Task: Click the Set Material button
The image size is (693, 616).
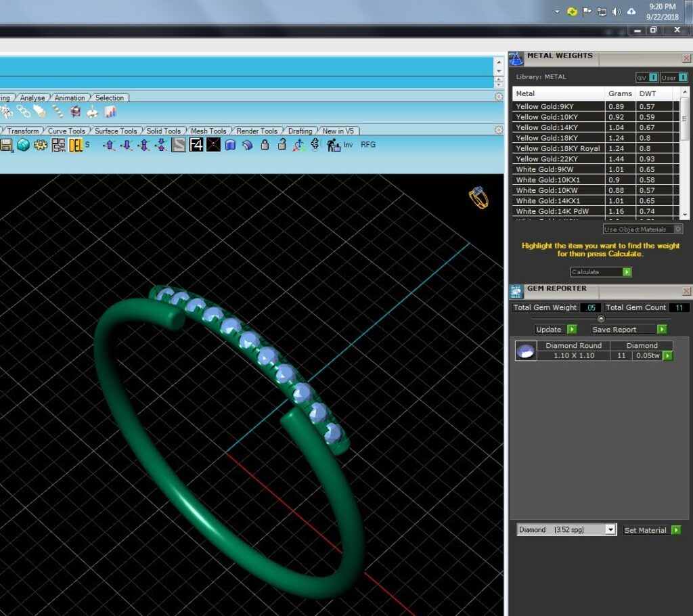Action: 652,530
